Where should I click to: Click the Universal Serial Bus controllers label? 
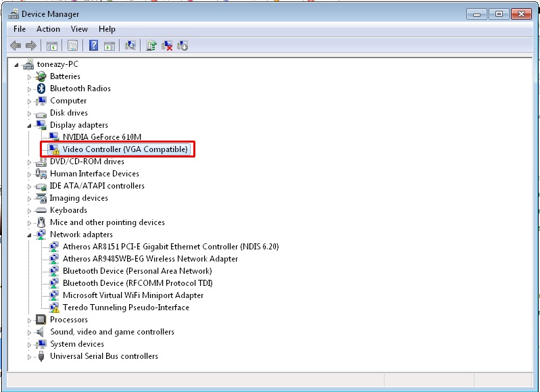pyautogui.click(x=104, y=356)
